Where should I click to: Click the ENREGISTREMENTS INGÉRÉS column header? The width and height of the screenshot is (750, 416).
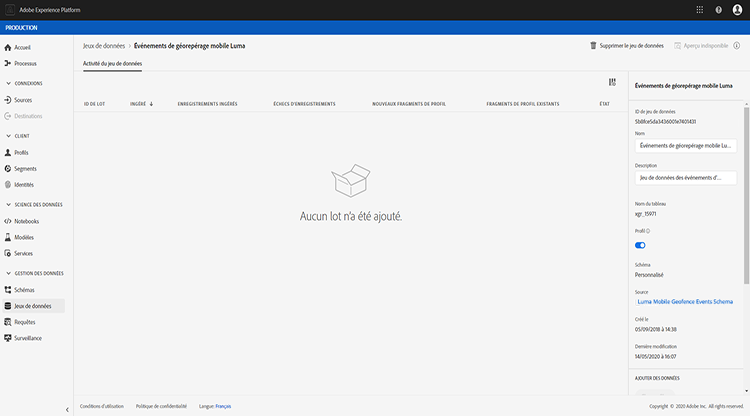207,104
